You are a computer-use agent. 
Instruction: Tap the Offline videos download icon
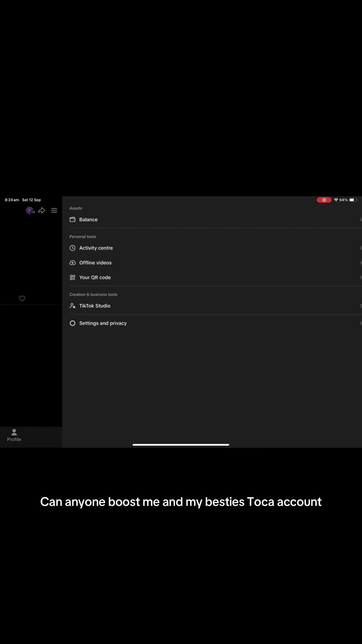72,263
